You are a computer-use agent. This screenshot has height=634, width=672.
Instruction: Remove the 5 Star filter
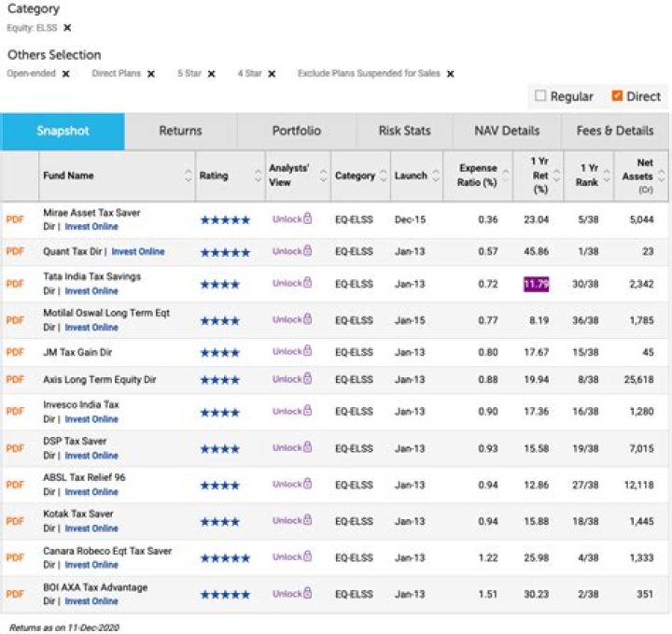click(x=211, y=74)
